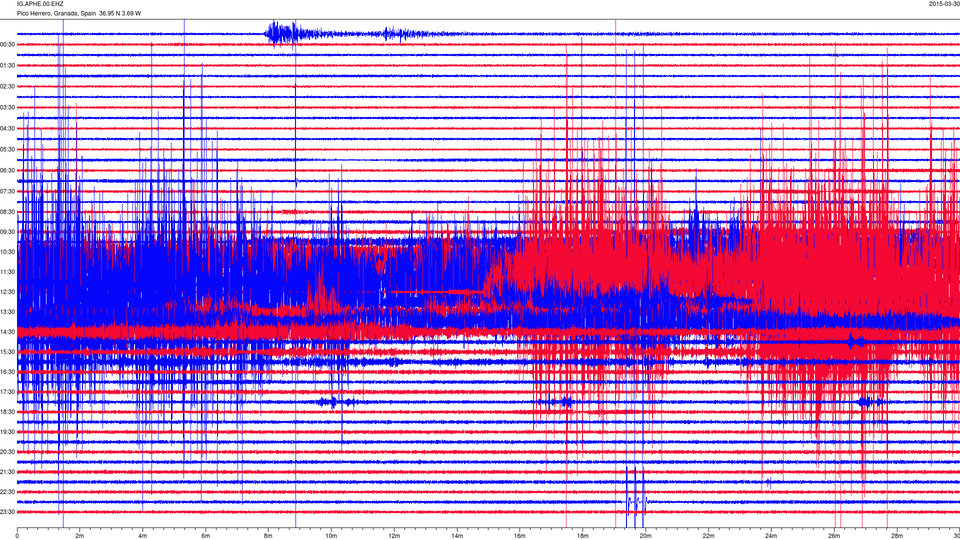The height and width of the screenshot is (540, 960).
Task: Select the 17:30 time label
Action: [x=7, y=392]
